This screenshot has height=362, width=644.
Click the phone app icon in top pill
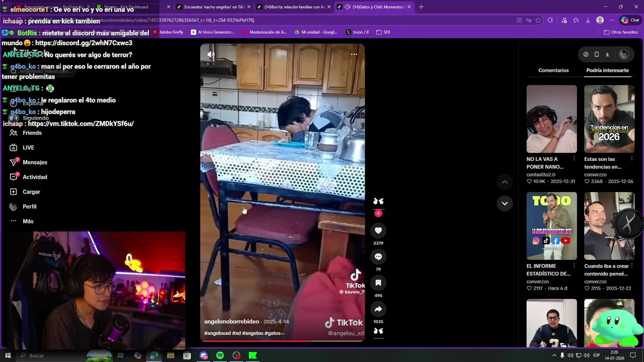[x=596, y=54]
